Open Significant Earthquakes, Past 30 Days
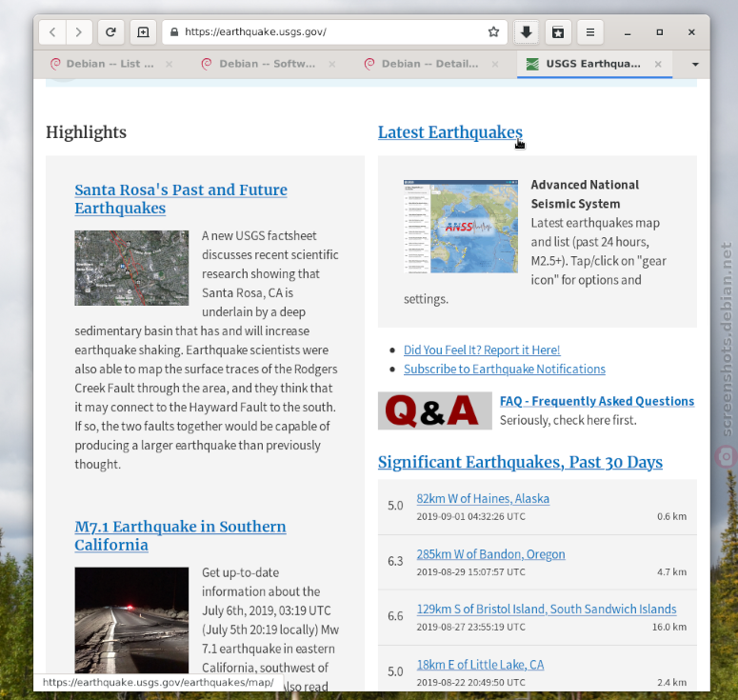This screenshot has height=700, width=738. pos(520,462)
